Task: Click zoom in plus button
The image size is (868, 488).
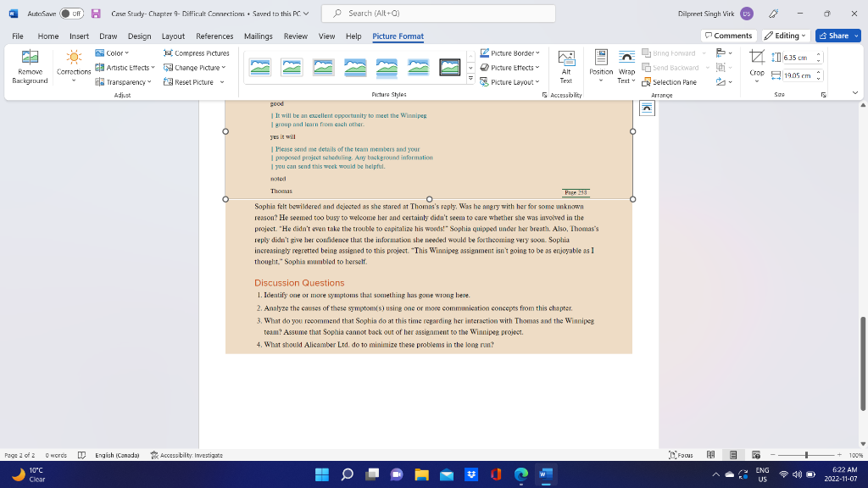Action: [839, 455]
